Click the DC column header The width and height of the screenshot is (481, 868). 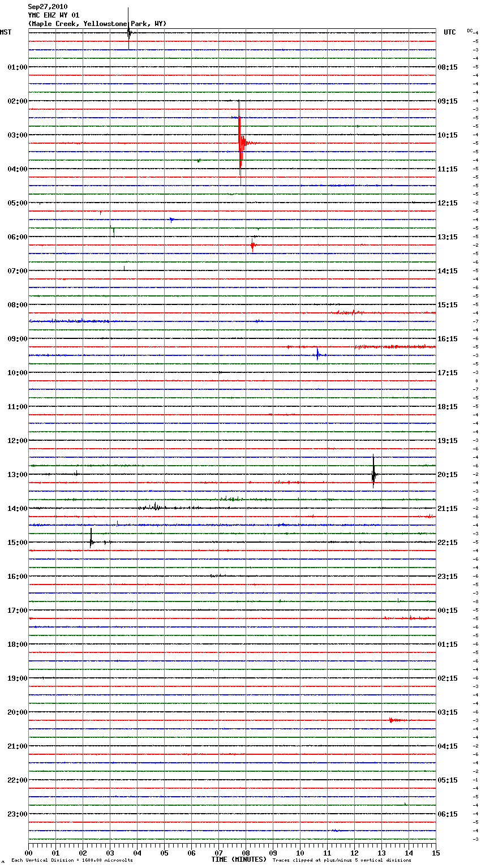tap(470, 31)
